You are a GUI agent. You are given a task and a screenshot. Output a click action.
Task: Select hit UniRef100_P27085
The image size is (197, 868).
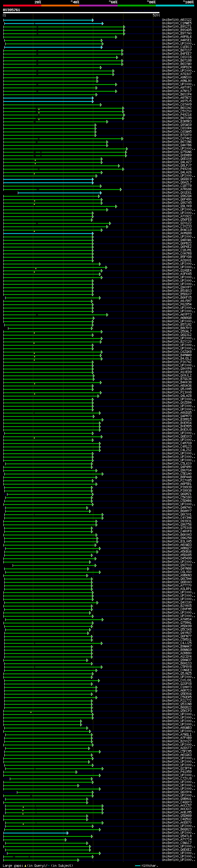point(177,481)
